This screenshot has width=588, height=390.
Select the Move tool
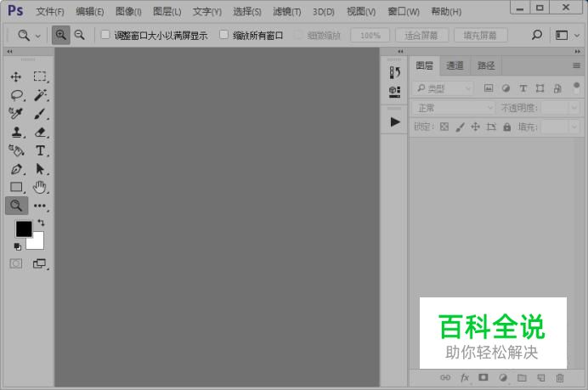coord(16,76)
